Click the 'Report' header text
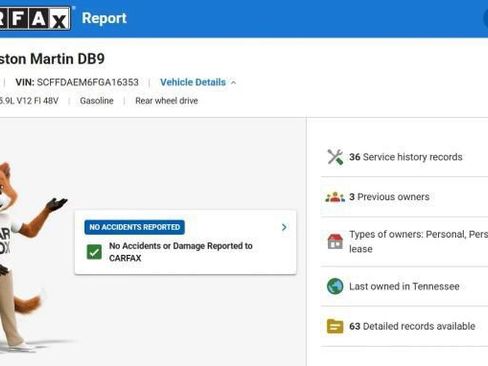Image resolution: width=488 pixels, height=366 pixels. pyautogui.click(x=104, y=18)
